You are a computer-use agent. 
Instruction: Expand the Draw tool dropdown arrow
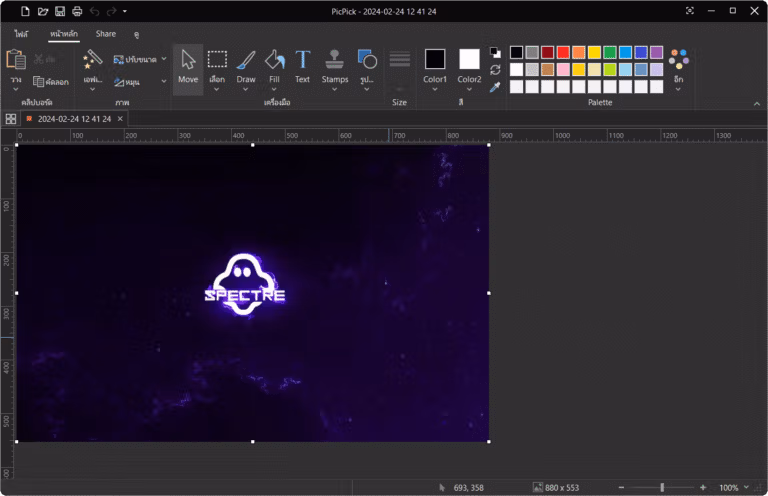pos(245,90)
